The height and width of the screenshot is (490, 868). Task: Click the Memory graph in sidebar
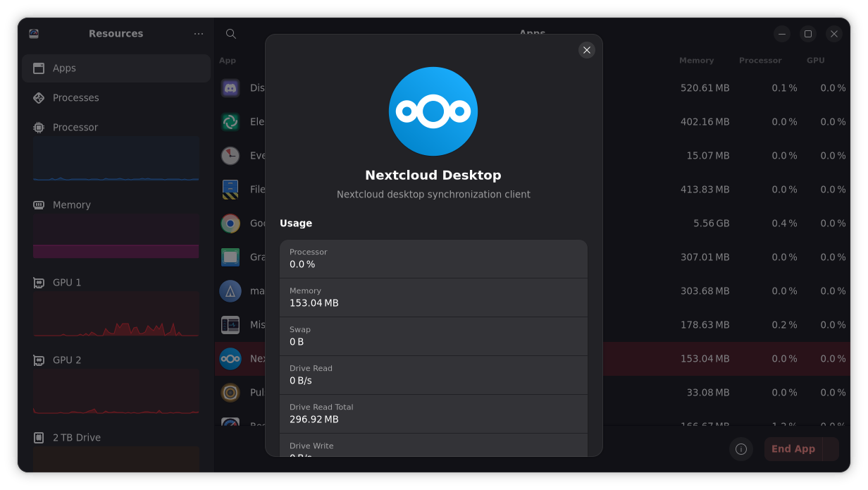tap(116, 237)
